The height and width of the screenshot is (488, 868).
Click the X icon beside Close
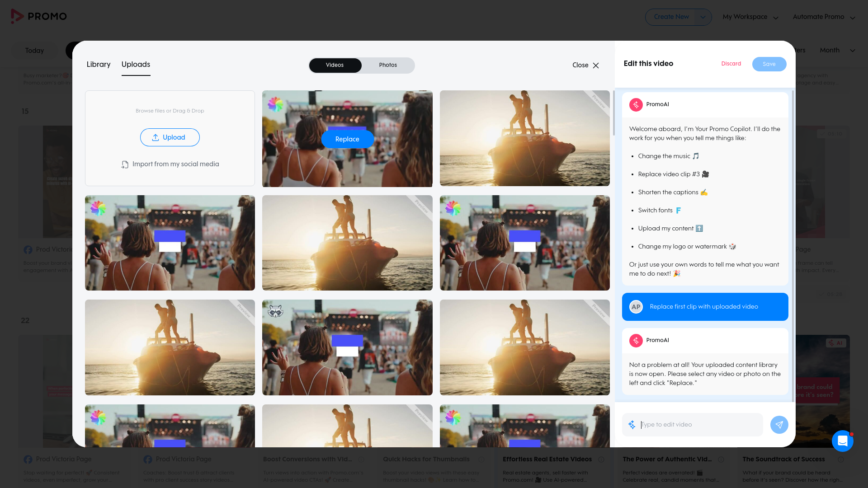point(596,65)
